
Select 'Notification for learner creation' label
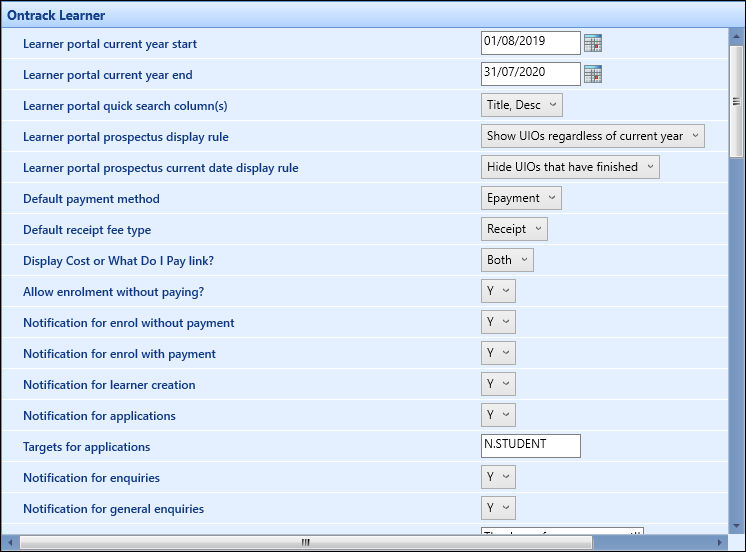point(109,384)
